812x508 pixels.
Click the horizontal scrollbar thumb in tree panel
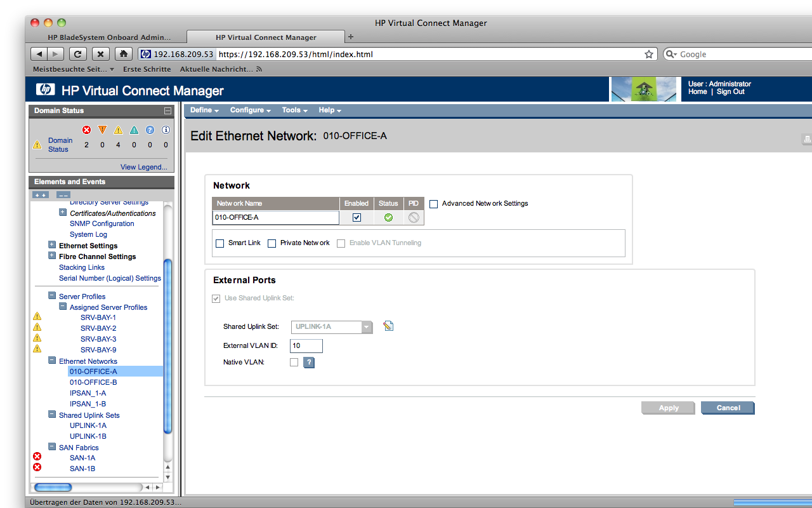click(53, 487)
